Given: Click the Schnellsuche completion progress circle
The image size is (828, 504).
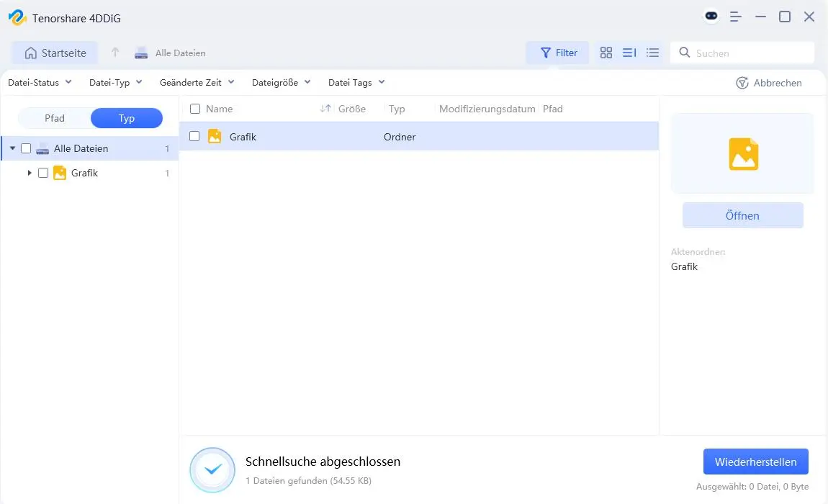Looking at the screenshot, I should tap(212, 469).
